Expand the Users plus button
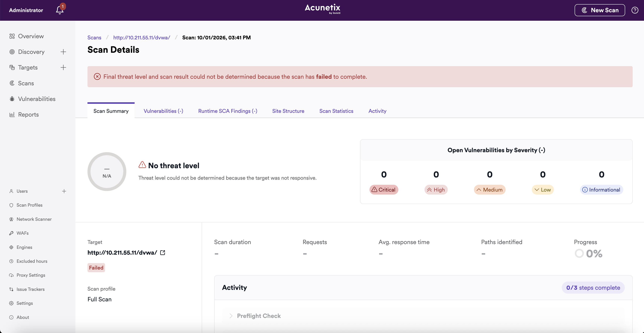This screenshot has height=333, width=644. click(64, 191)
